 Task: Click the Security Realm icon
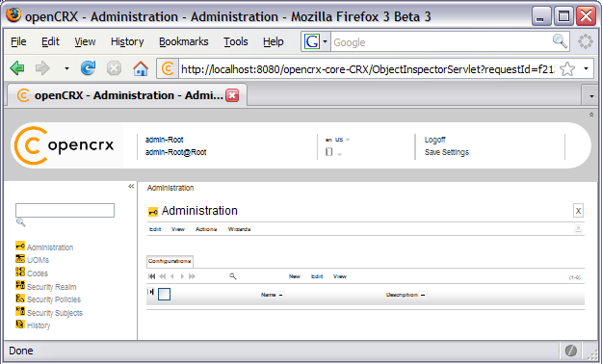coord(20,285)
